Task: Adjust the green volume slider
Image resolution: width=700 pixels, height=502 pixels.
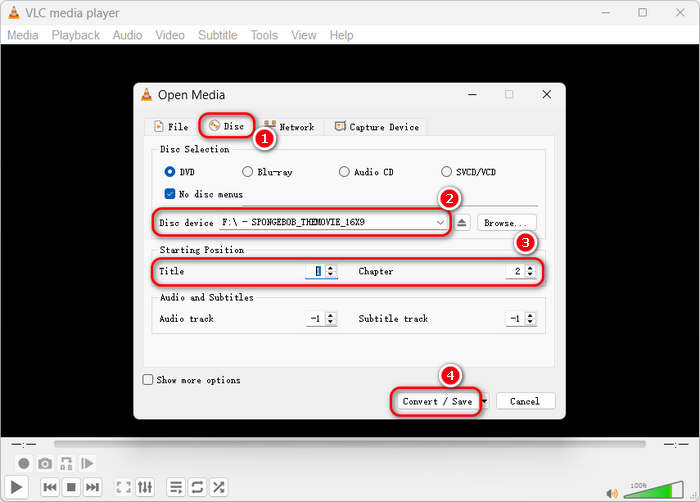Action: [655, 489]
